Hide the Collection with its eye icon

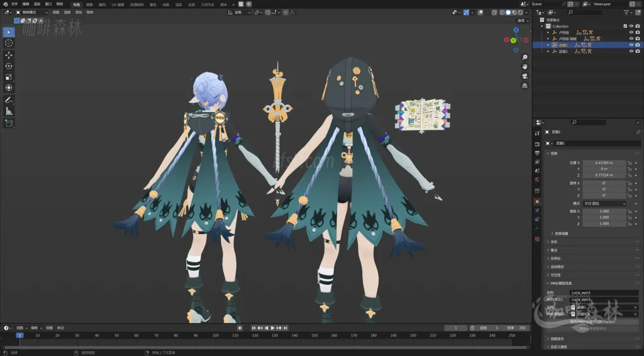point(631,26)
